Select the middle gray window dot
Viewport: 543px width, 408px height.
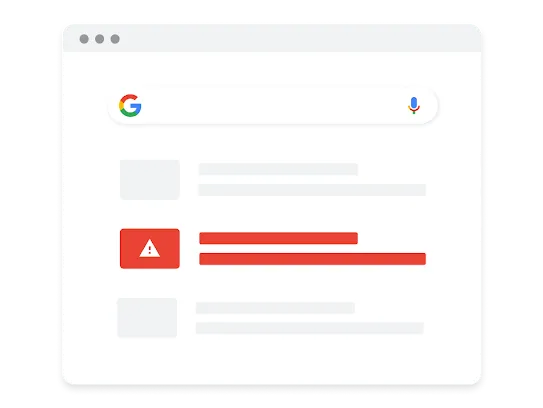tap(99, 39)
